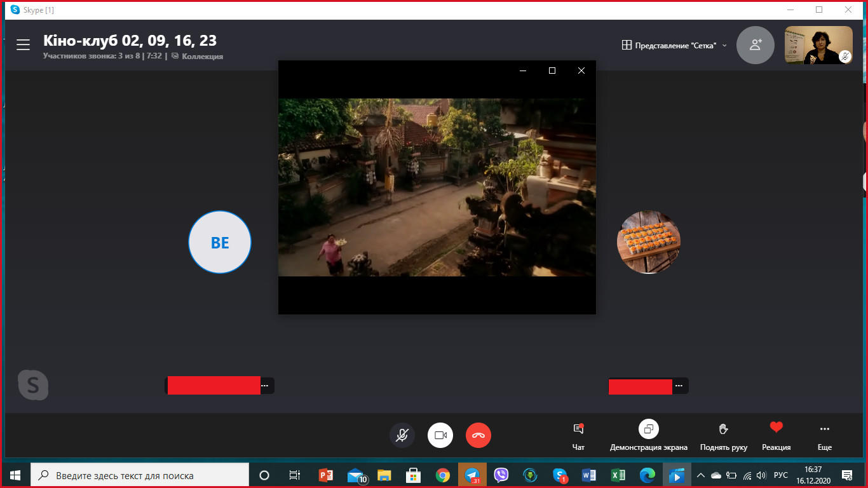This screenshot has width=868, height=488.
Task: Open the clock showing 16:37
Action: (813, 475)
